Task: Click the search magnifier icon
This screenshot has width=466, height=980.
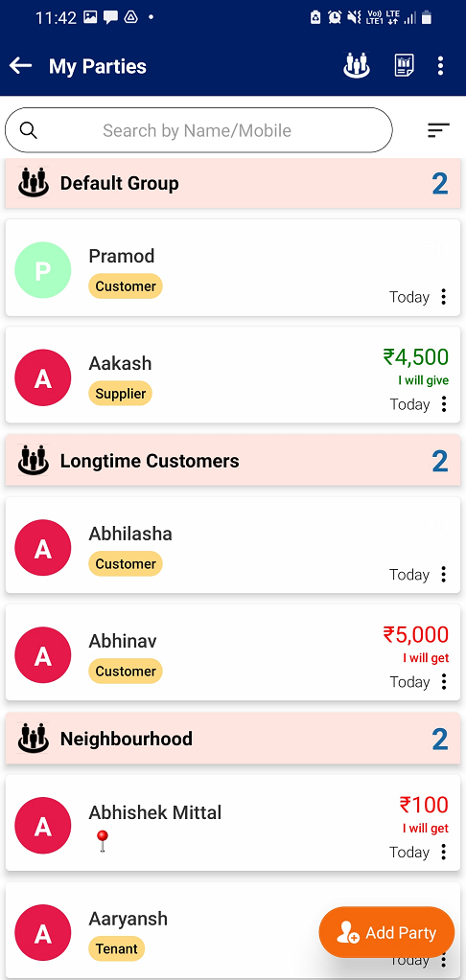Action: 28,130
